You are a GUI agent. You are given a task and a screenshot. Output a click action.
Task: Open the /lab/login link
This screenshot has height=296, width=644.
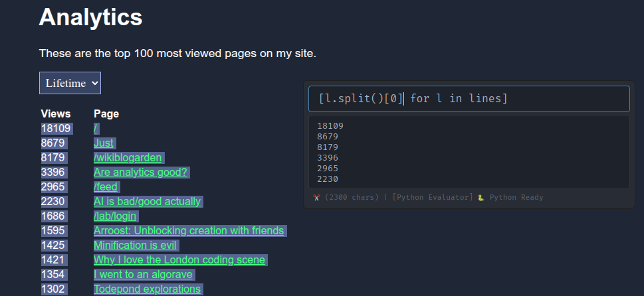coord(115,216)
